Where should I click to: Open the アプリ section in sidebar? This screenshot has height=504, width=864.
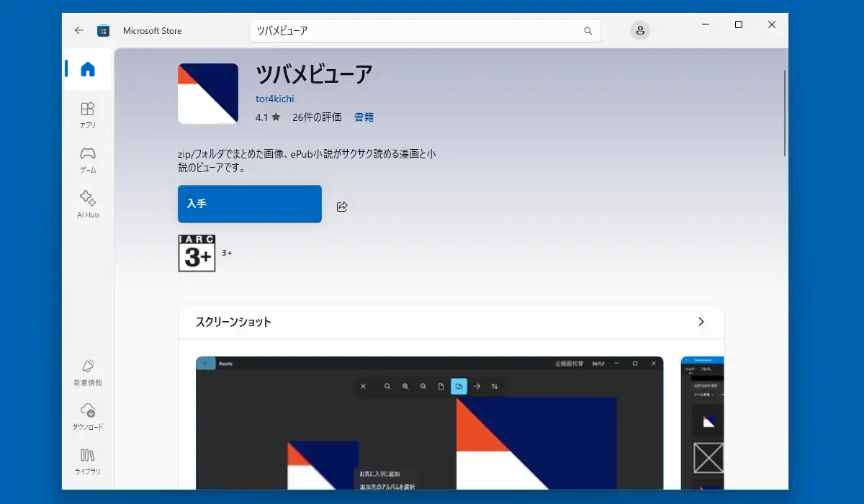point(88,115)
